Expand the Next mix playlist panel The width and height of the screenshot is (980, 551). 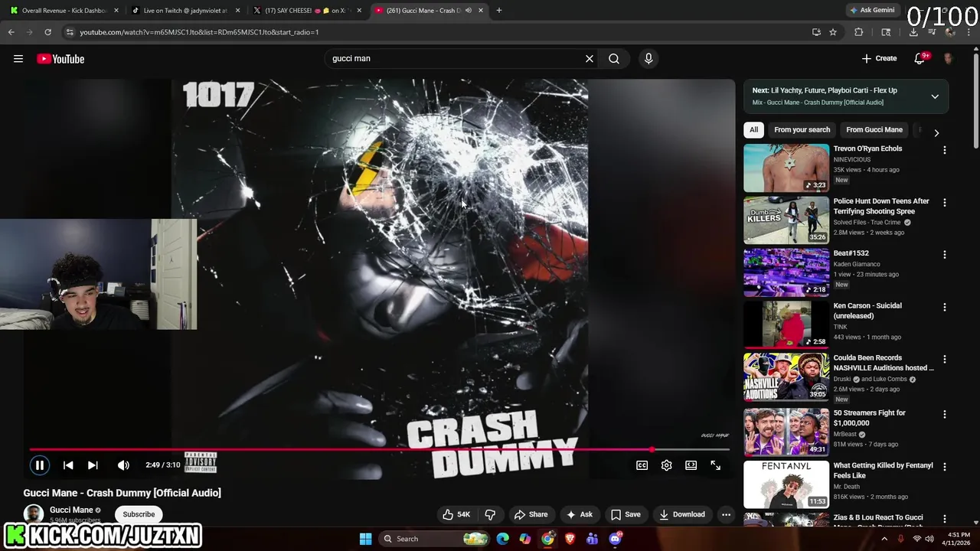click(935, 96)
